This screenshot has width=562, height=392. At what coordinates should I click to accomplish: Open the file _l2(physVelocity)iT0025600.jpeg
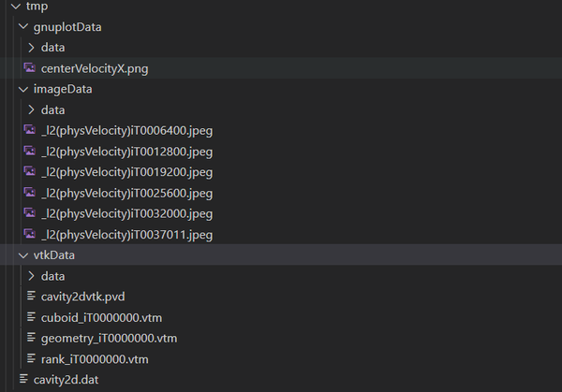pos(126,193)
